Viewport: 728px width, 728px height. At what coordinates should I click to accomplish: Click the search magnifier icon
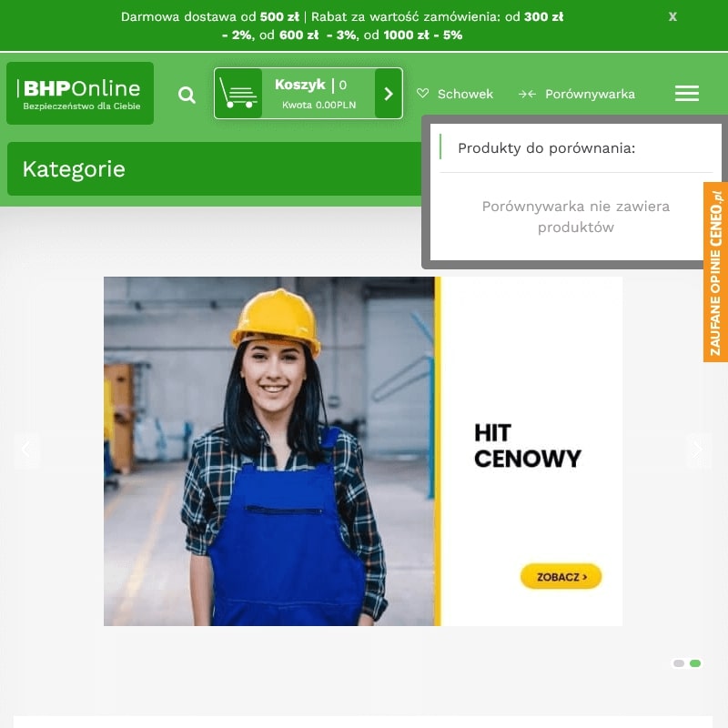click(187, 94)
